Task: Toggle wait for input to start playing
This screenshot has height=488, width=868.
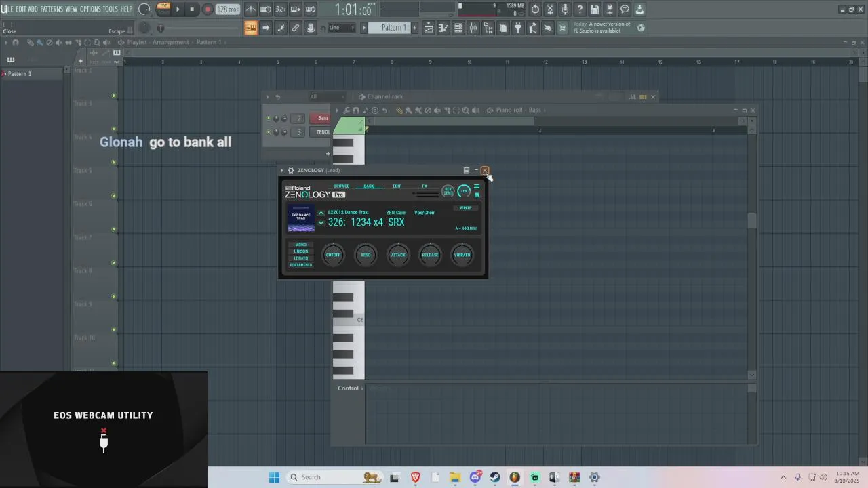Action: pos(266,9)
